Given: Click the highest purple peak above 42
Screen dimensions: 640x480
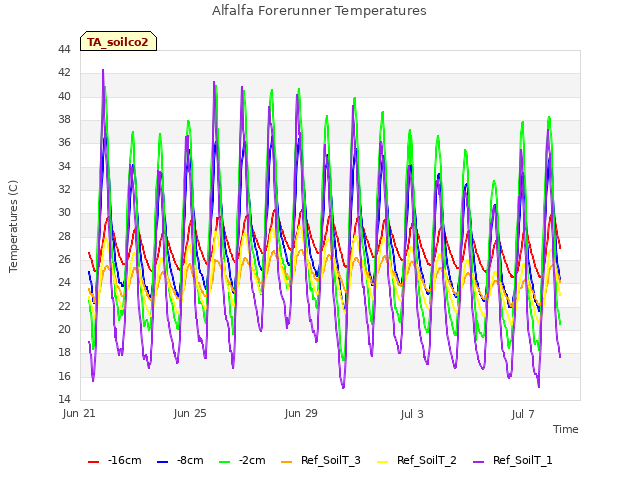Looking at the screenshot, I should click(x=103, y=70).
